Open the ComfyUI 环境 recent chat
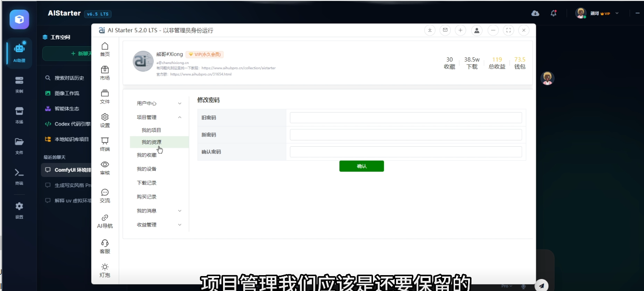 (x=66, y=170)
